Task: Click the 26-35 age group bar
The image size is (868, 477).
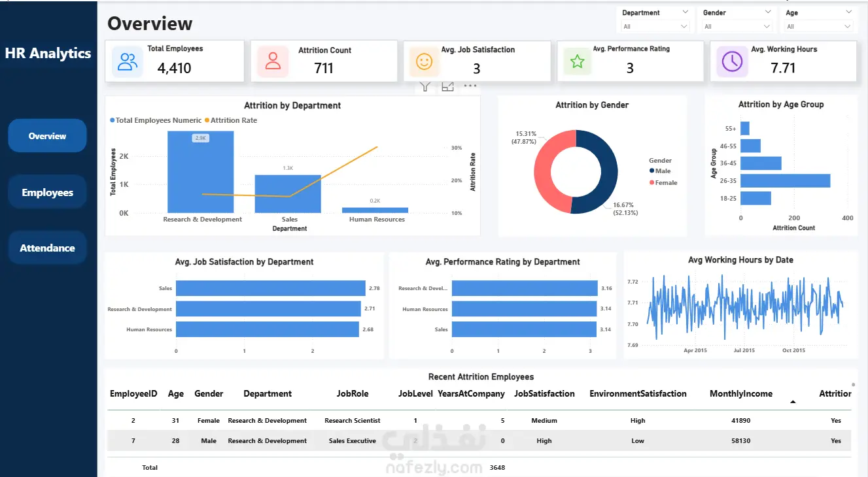Action: click(786, 181)
